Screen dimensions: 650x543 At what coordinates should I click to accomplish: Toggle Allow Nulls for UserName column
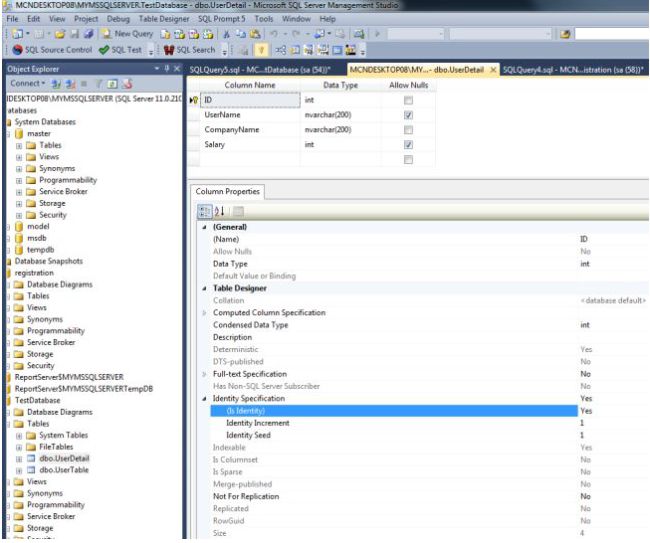click(408, 115)
